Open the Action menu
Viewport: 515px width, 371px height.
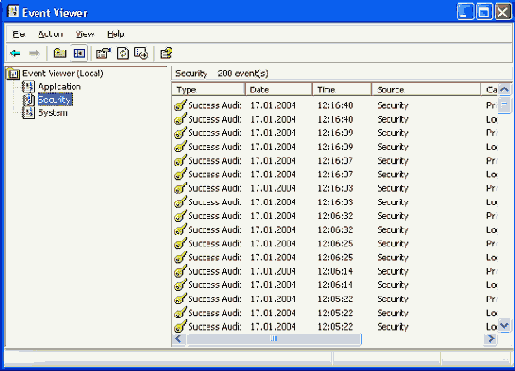click(x=50, y=34)
